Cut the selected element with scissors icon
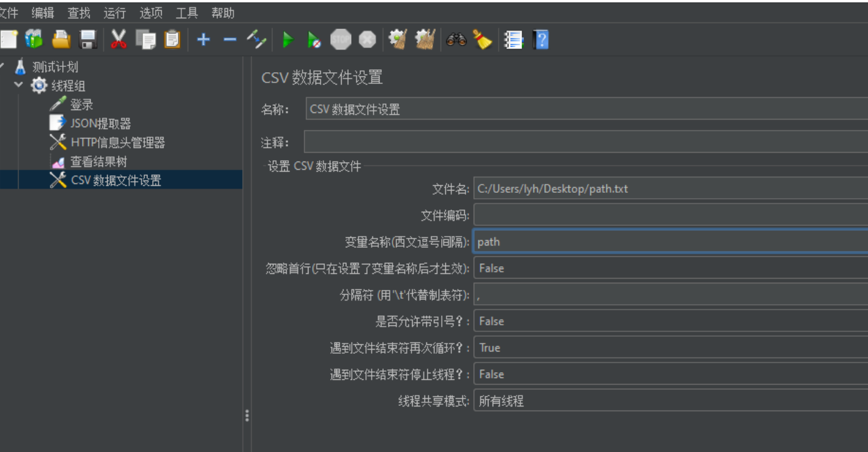 [118, 40]
